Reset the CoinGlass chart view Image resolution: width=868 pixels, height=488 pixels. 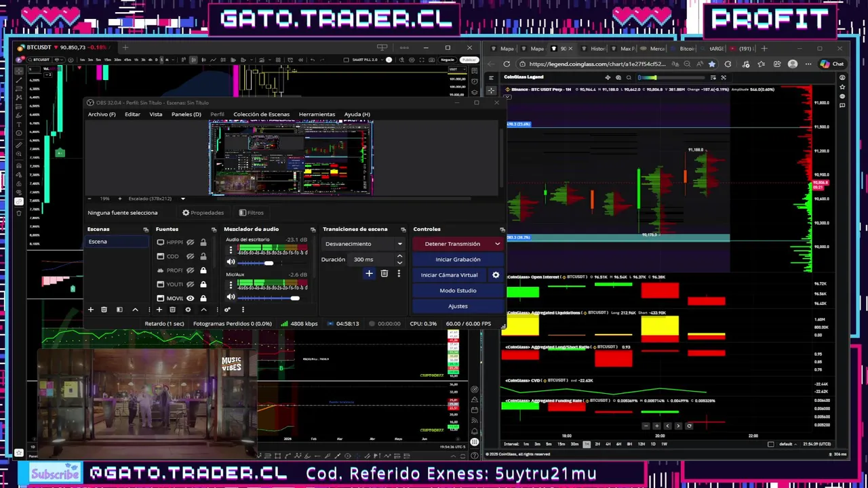(689, 426)
